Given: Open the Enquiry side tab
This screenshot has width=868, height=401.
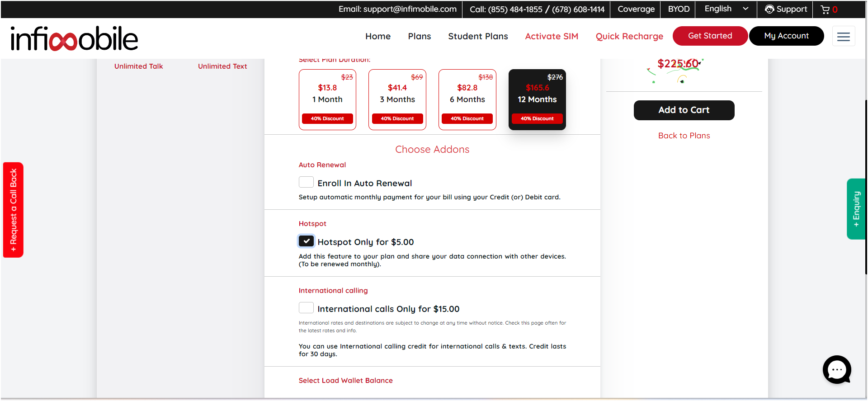Looking at the screenshot, I should (x=856, y=209).
